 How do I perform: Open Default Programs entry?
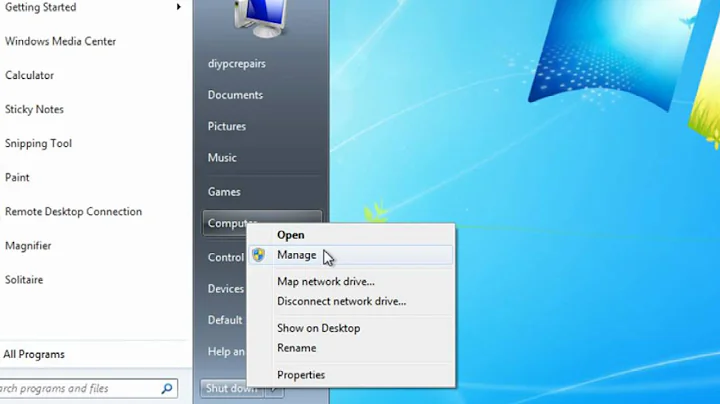coord(225,320)
